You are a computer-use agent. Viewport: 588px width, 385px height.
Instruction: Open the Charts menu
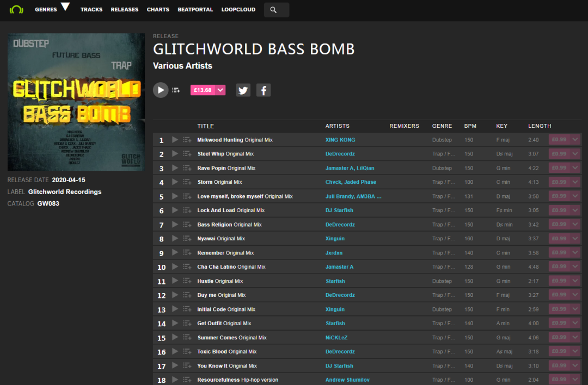158,9
